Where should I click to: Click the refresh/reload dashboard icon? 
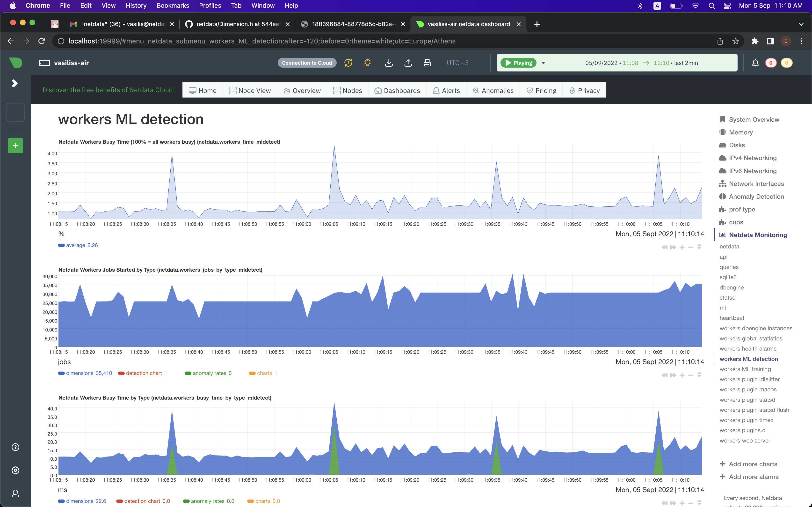pyautogui.click(x=348, y=63)
